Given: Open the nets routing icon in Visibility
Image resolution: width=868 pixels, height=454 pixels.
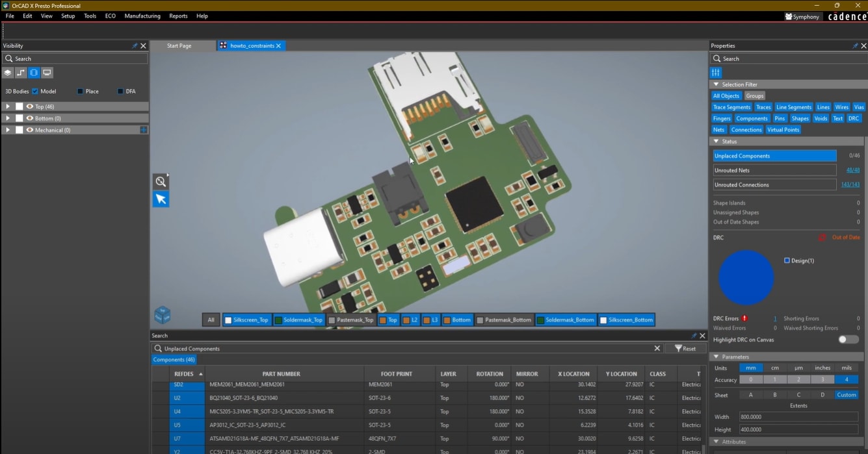Looking at the screenshot, I should pos(21,73).
